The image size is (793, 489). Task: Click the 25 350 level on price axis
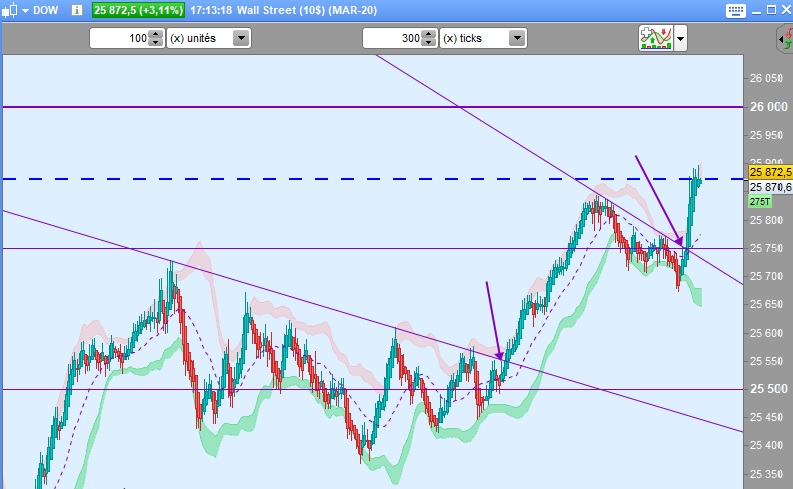[766, 474]
